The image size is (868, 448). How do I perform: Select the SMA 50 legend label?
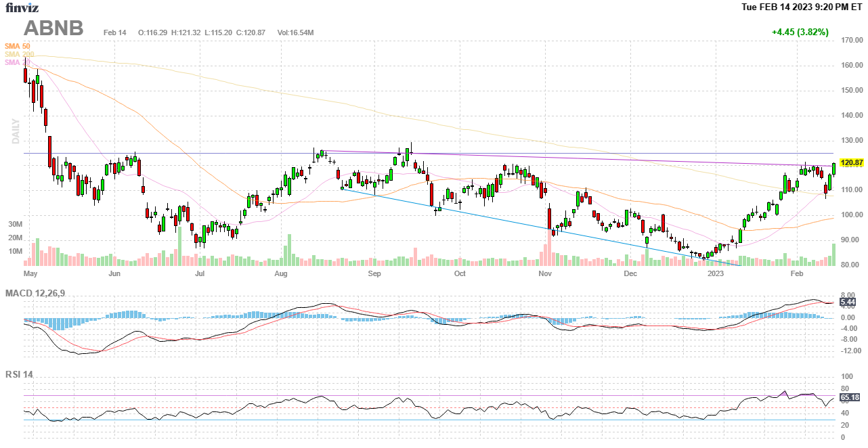[x=18, y=46]
